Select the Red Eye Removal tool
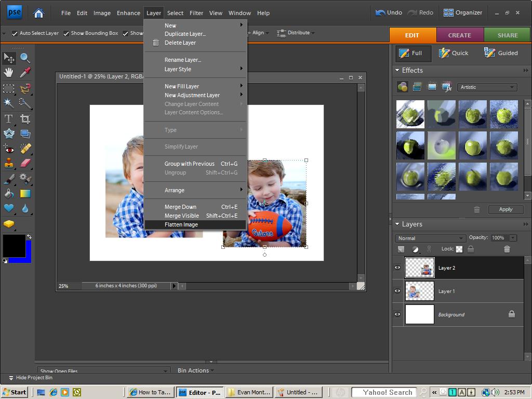This screenshot has height=399, width=532. 8,149
